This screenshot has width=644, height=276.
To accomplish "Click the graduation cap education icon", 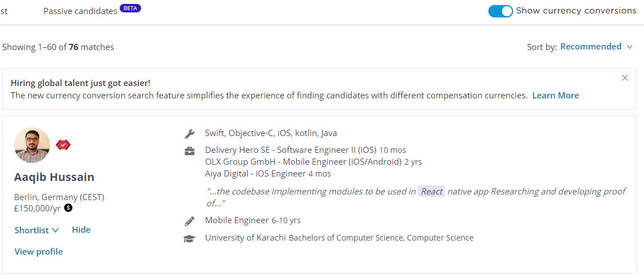I will pos(189,238).
